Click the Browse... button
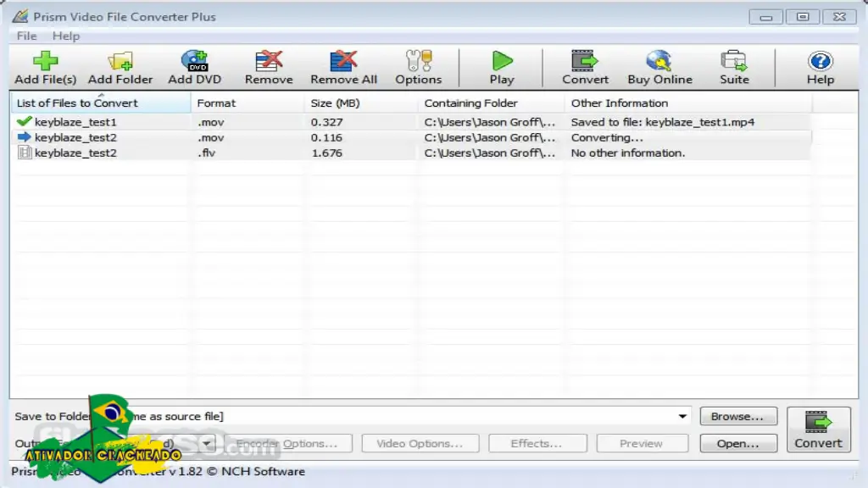 738,416
